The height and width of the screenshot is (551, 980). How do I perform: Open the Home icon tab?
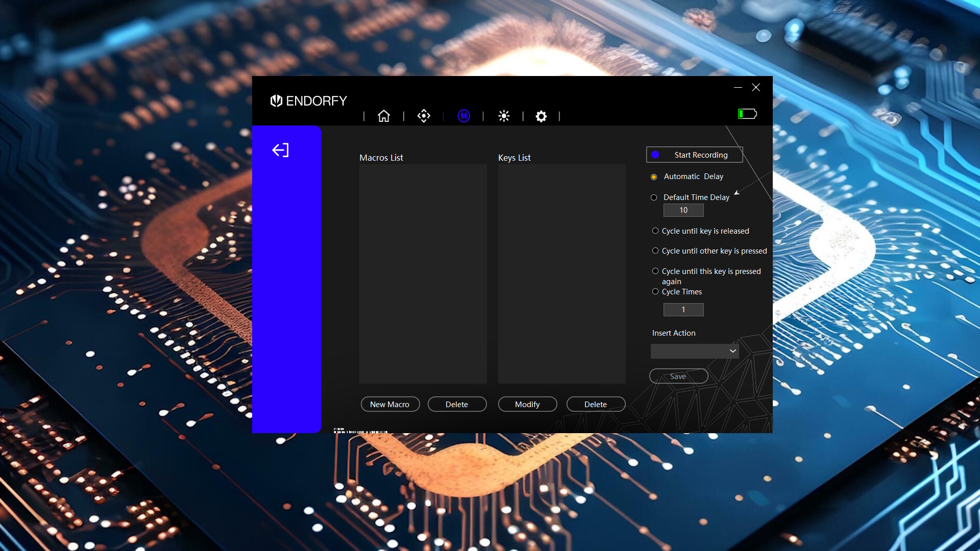pyautogui.click(x=384, y=116)
